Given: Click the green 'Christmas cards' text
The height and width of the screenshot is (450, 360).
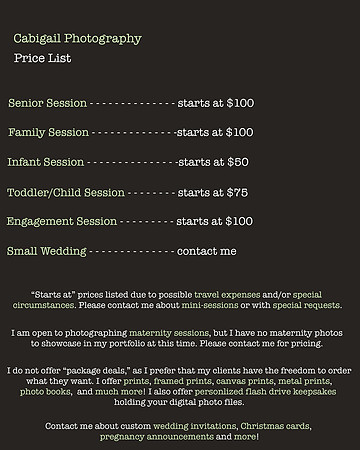Looking at the screenshot, I should [x=276, y=426].
